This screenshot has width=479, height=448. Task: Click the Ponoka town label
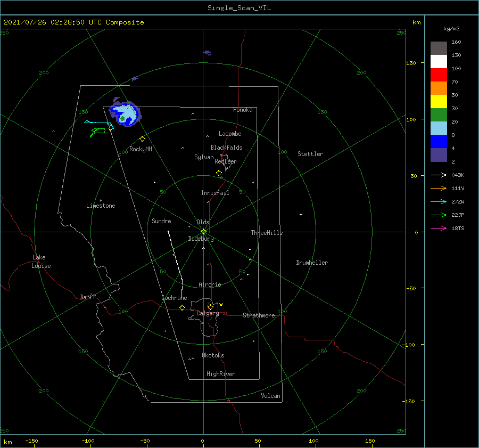pyautogui.click(x=243, y=110)
